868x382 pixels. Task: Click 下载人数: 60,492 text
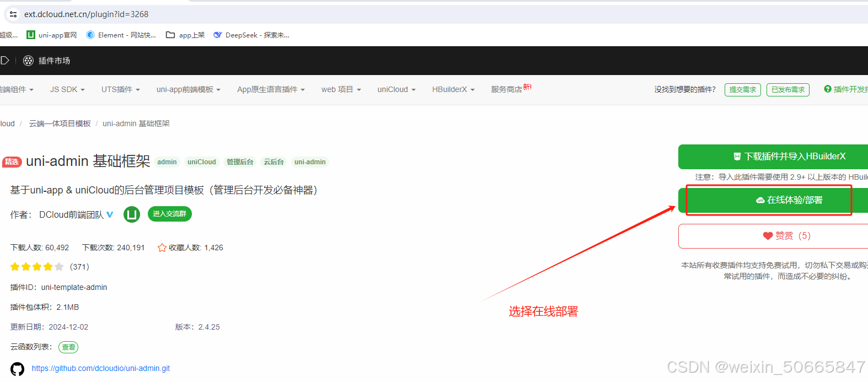pos(40,248)
